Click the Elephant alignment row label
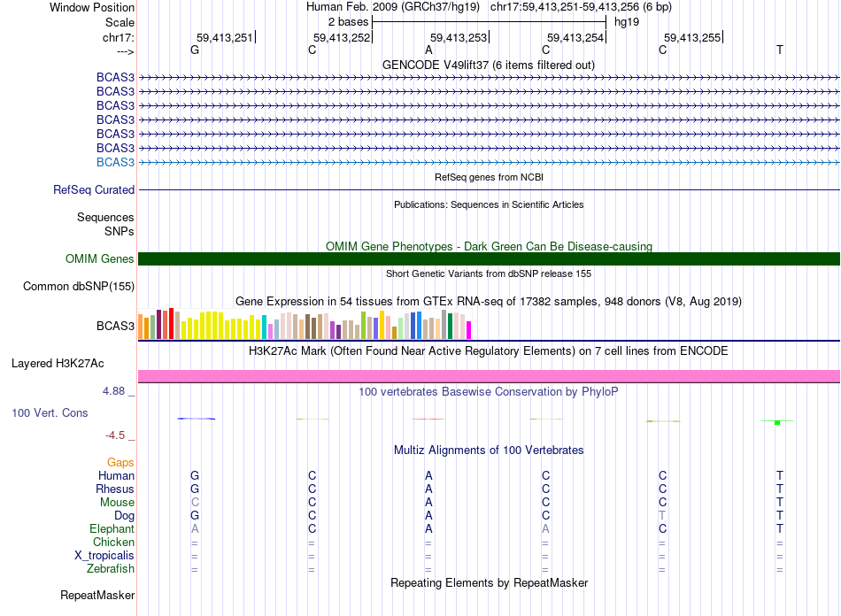 click(x=112, y=528)
